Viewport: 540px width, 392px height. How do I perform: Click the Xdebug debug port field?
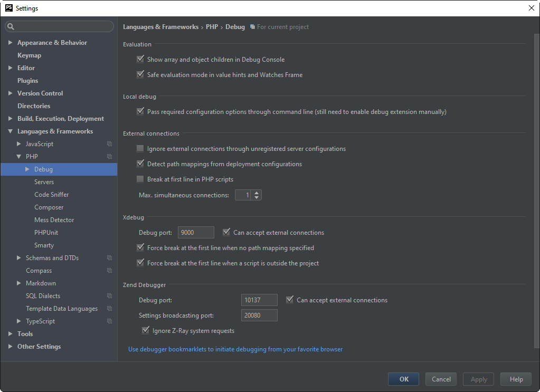[x=196, y=233]
